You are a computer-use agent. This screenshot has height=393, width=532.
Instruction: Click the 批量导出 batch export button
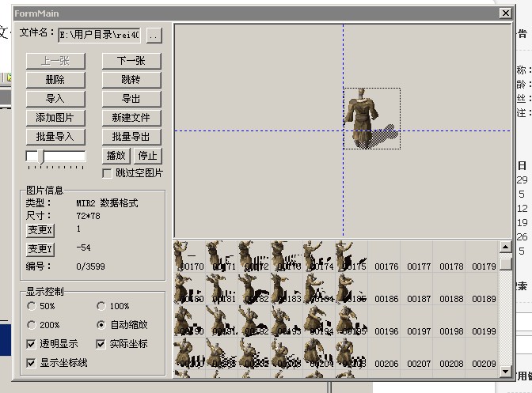(x=131, y=137)
